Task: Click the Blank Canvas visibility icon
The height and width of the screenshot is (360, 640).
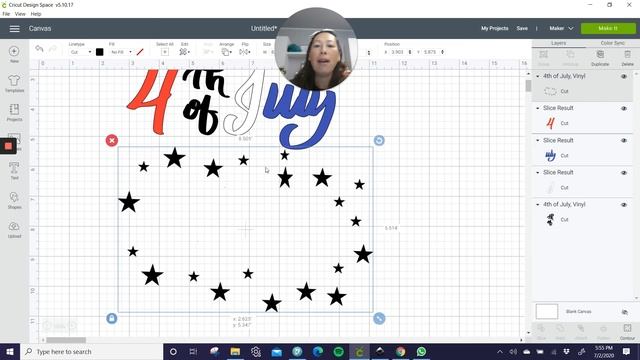Action: tap(624, 312)
